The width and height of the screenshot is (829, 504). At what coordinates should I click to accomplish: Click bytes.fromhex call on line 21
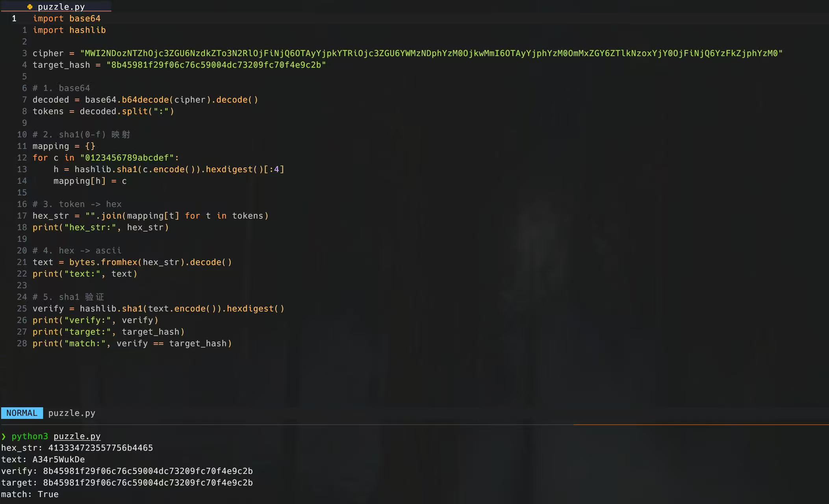point(103,262)
